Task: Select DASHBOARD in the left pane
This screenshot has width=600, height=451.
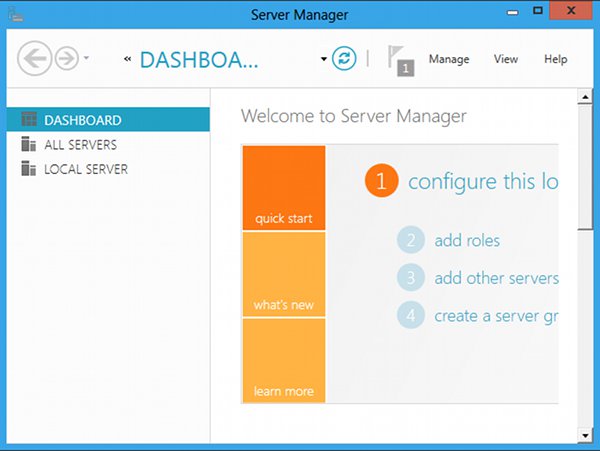Action: (108, 120)
